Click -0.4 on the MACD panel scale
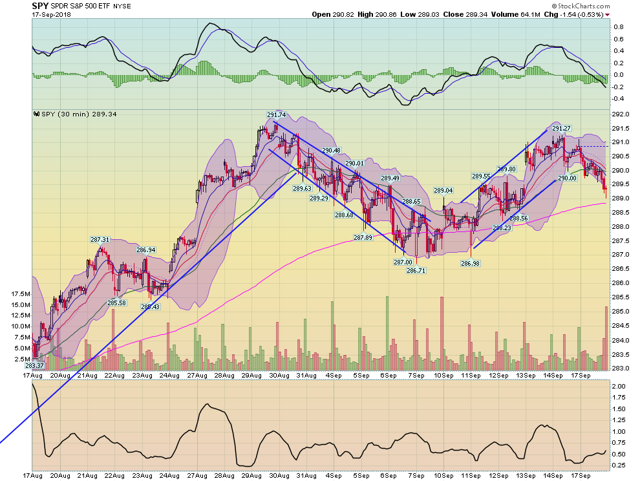The image size is (640, 481). [x=618, y=98]
